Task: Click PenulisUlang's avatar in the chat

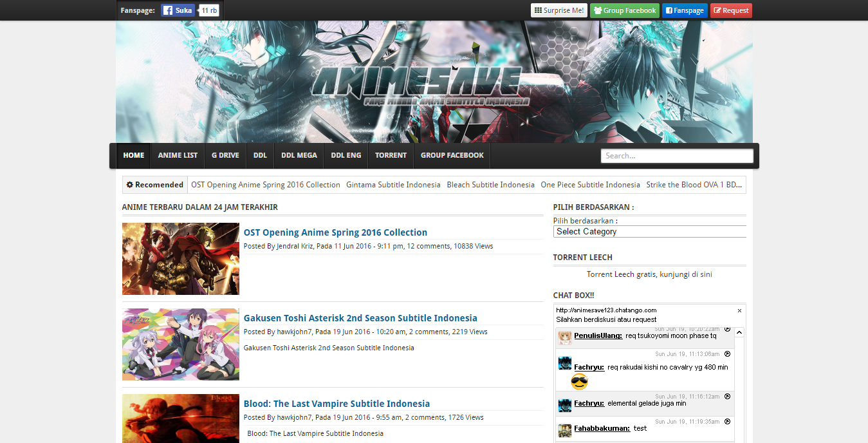Action: [564, 338]
